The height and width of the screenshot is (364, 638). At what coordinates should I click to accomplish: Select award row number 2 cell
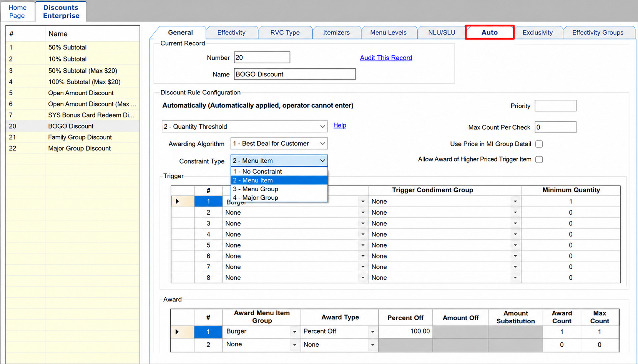pyautogui.click(x=208, y=345)
